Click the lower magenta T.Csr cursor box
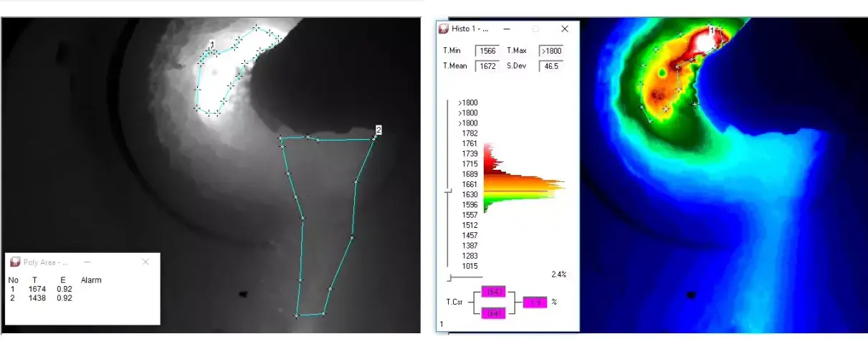The image size is (868, 339). [495, 312]
